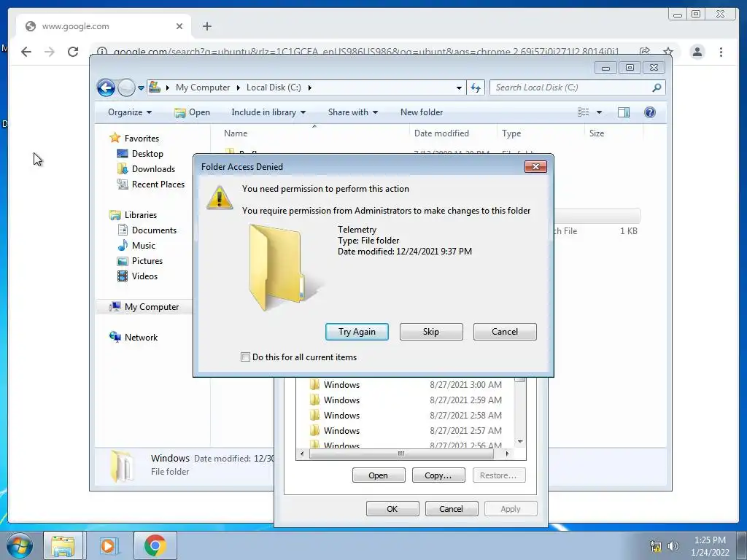Screen dimensions: 747x560
Task: Click the Windows Start button
Action: click(x=19, y=545)
